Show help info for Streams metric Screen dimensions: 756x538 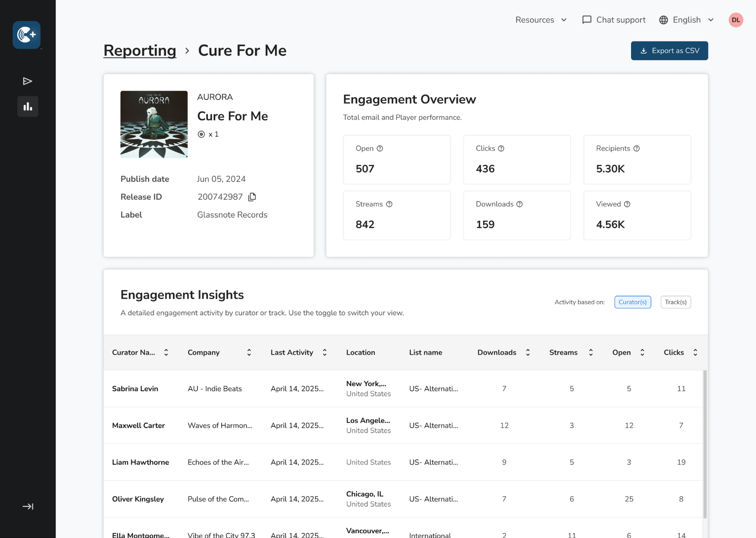coord(389,204)
